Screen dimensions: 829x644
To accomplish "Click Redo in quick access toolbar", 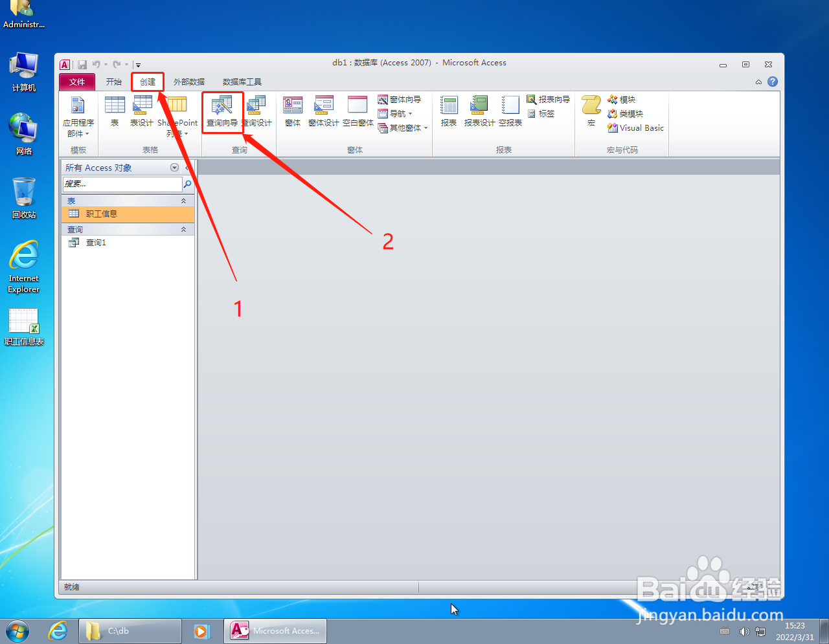I will point(117,64).
